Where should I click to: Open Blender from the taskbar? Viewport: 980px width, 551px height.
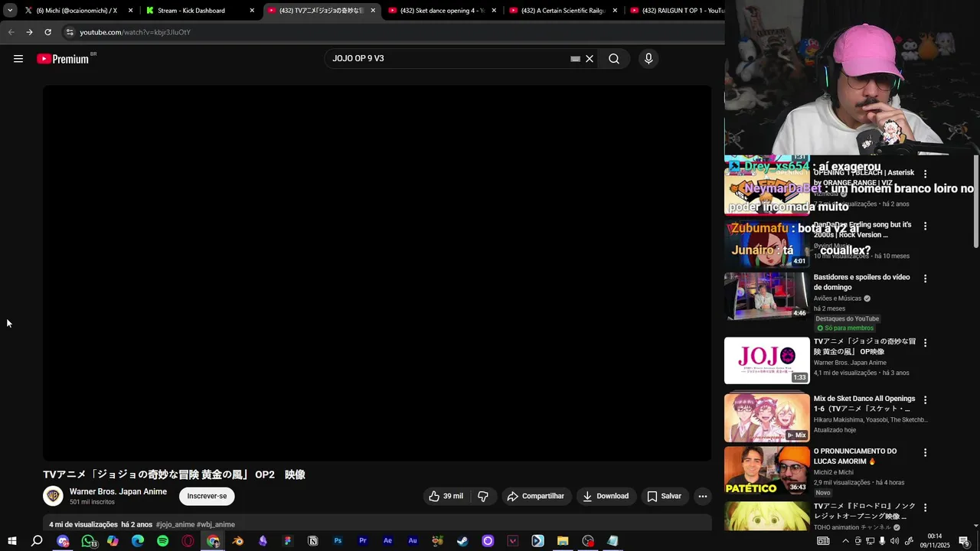point(238,541)
